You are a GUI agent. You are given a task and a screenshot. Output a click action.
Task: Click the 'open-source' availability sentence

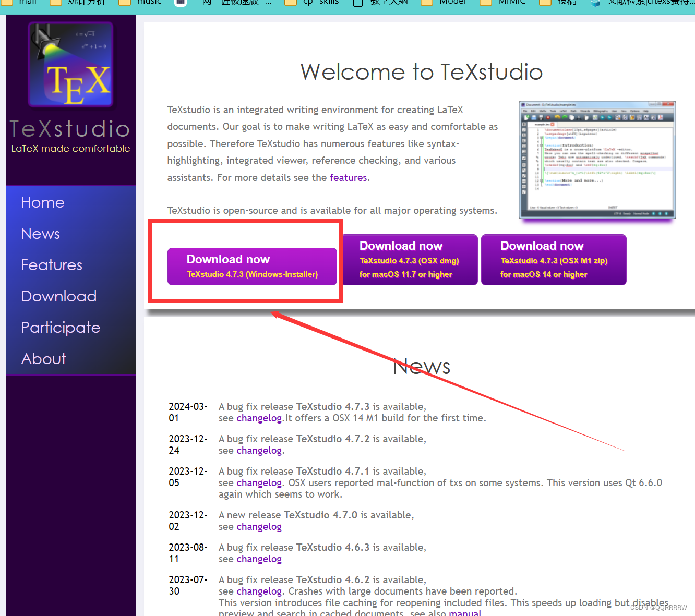click(332, 211)
